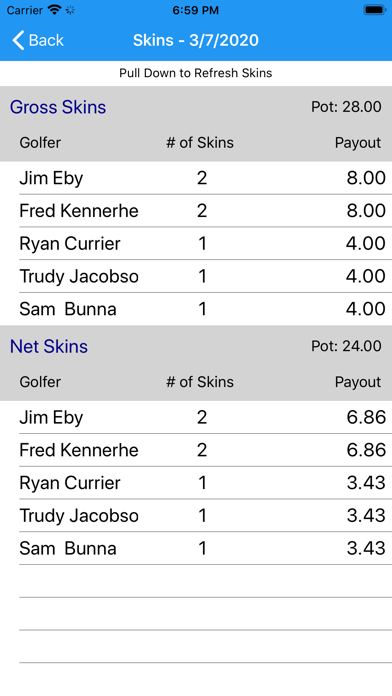Viewport: 392px width, 696px height.
Task: Tap the Pull Down to Refresh Skins label
Action: 196,73
